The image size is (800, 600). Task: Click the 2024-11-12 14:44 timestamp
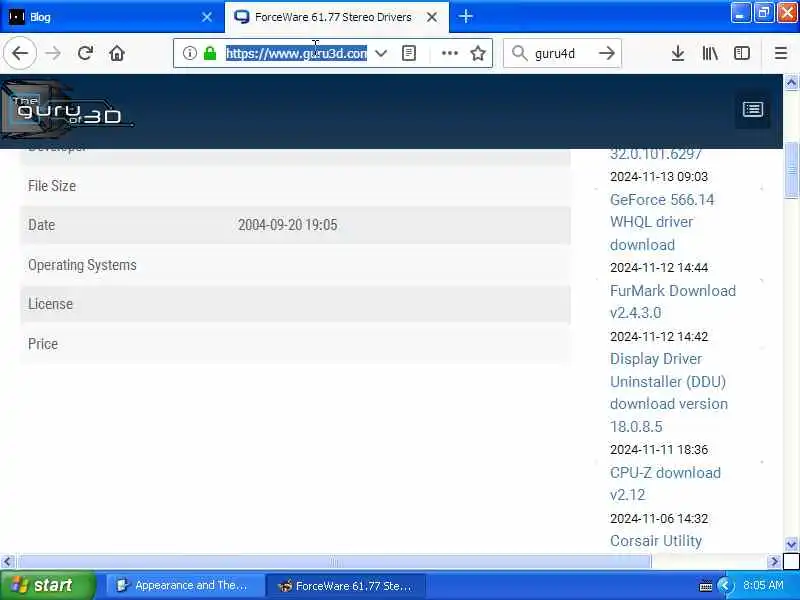click(659, 267)
